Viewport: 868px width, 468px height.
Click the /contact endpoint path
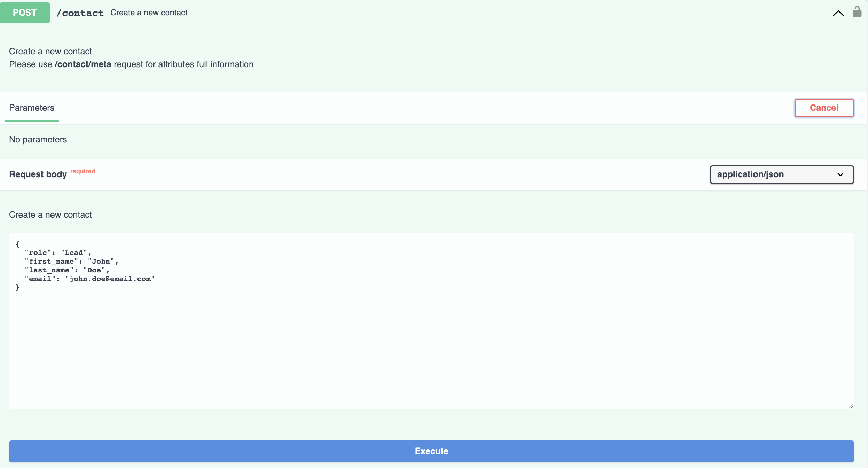(x=80, y=13)
